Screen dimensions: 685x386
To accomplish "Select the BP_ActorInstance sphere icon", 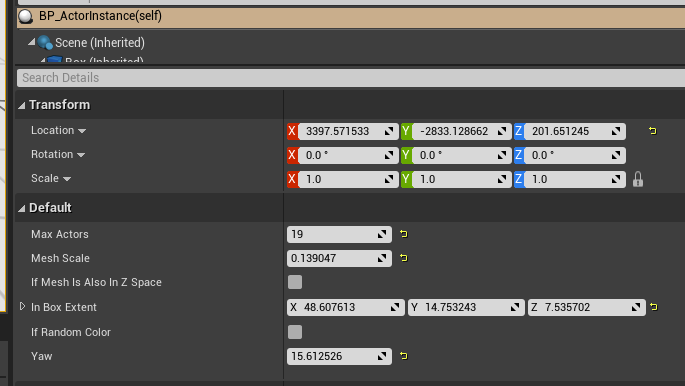I will [x=26, y=16].
